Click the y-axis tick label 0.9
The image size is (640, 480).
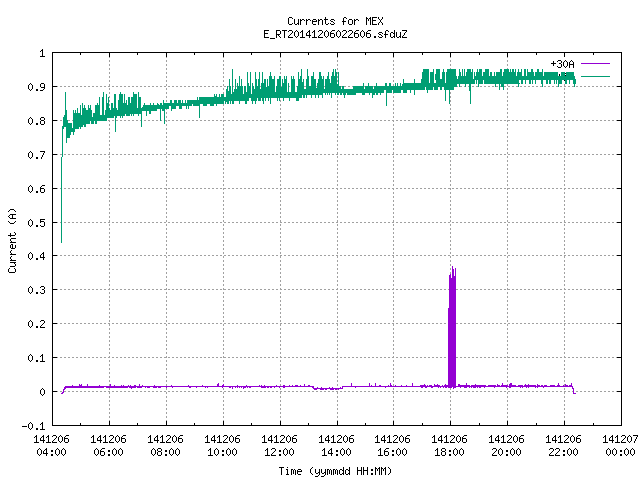coord(36,87)
